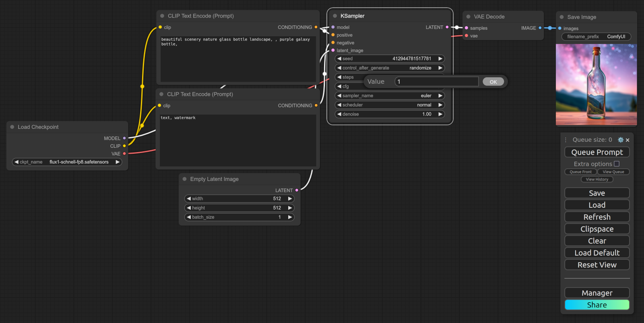Open the scheduler normal selector
The width and height of the screenshot is (644, 323).
[390, 105]
